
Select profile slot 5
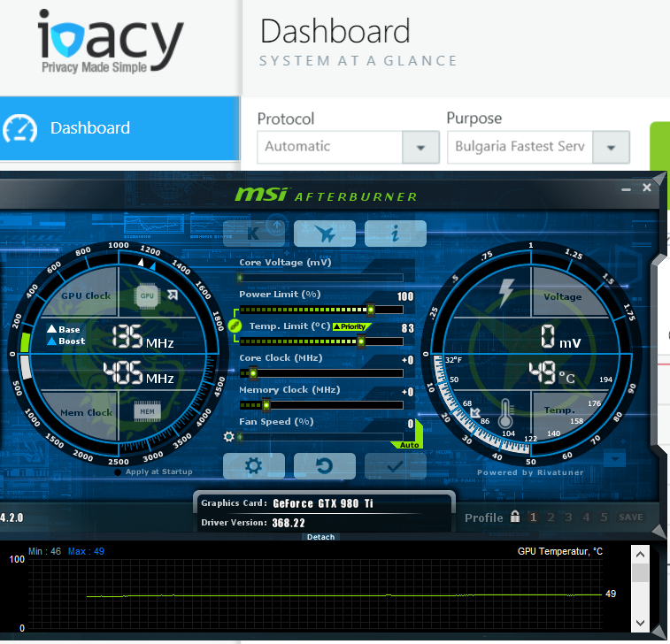click(604, 517)
